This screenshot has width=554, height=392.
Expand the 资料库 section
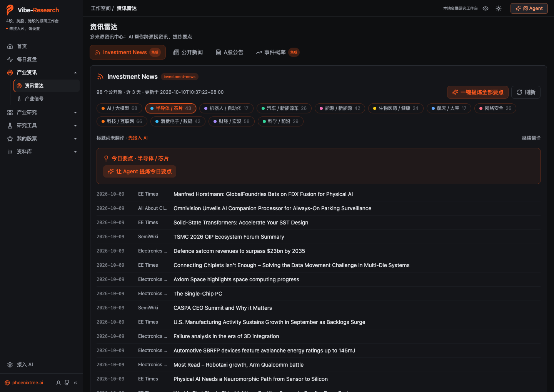click(x=75, y=152)
